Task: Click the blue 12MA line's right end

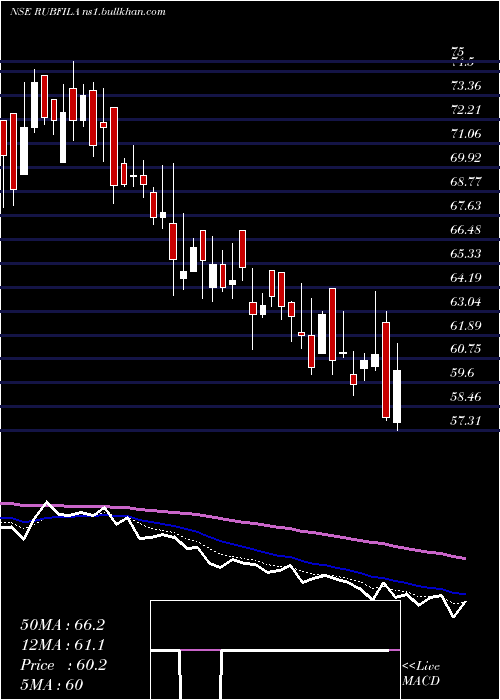Action: [464, 594]
